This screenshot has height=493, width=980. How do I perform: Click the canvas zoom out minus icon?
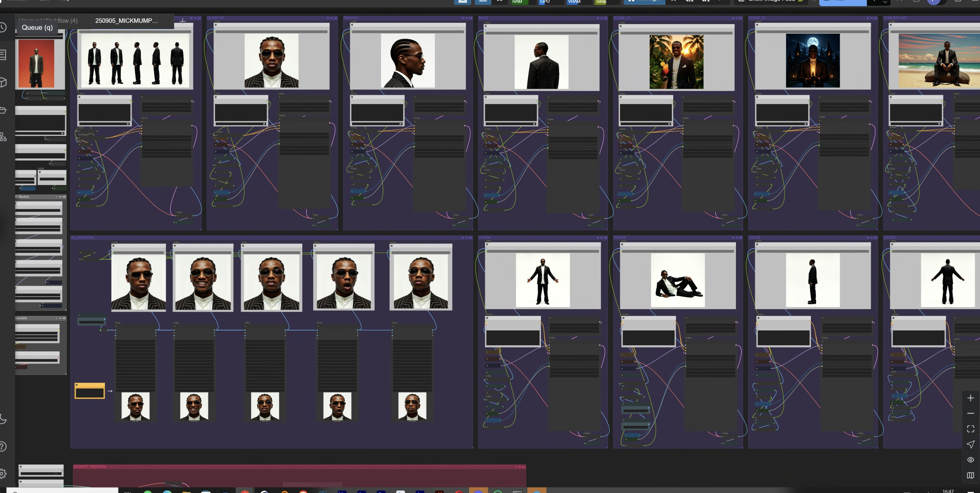970,413
